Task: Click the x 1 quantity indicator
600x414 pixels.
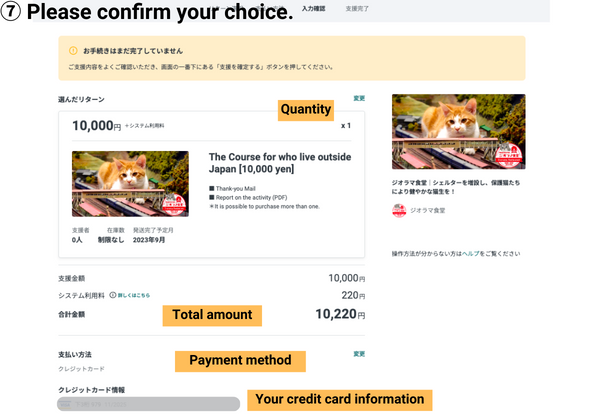Action: coord(346,126)
